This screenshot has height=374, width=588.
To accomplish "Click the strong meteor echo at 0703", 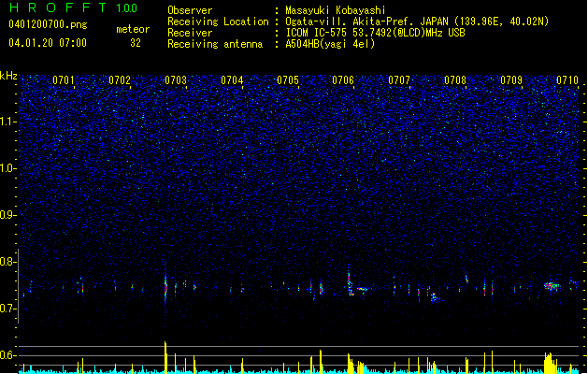I will coord(165,287).
